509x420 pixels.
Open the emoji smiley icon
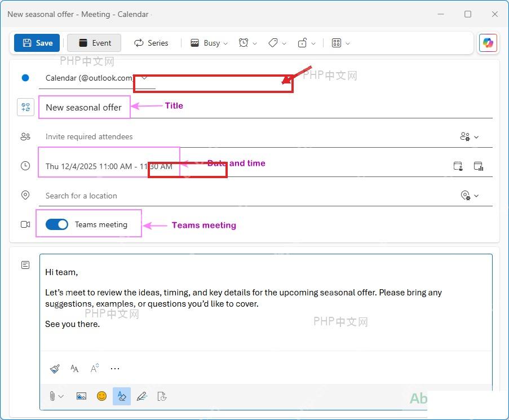101,396
